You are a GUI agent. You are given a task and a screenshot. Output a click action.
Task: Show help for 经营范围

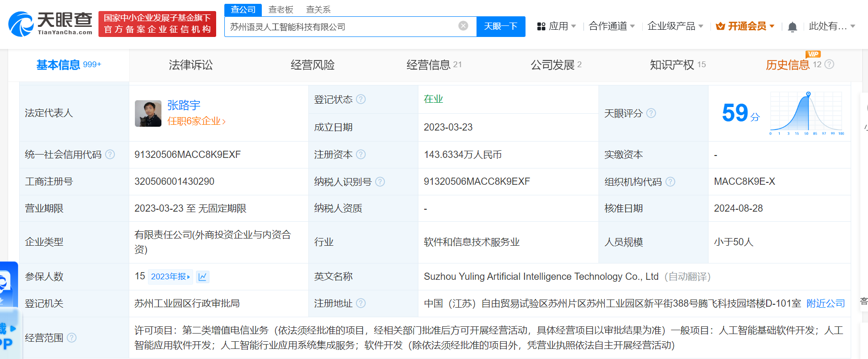pos(72,338)
